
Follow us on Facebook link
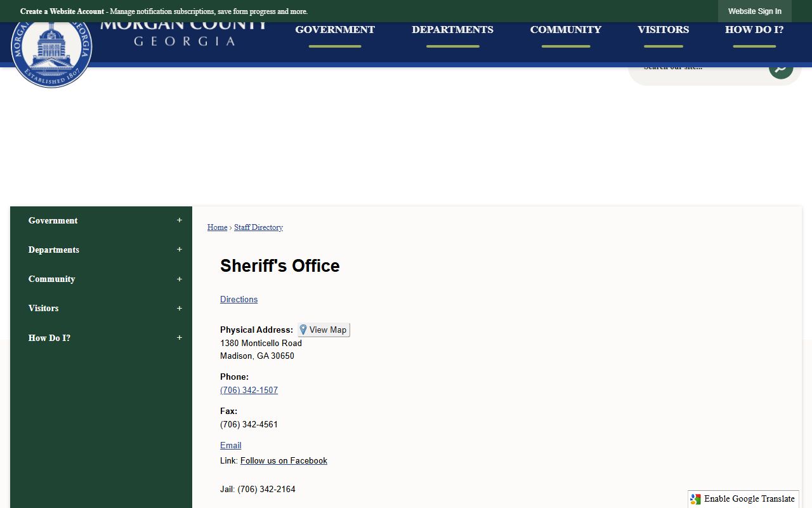point(284,461)
